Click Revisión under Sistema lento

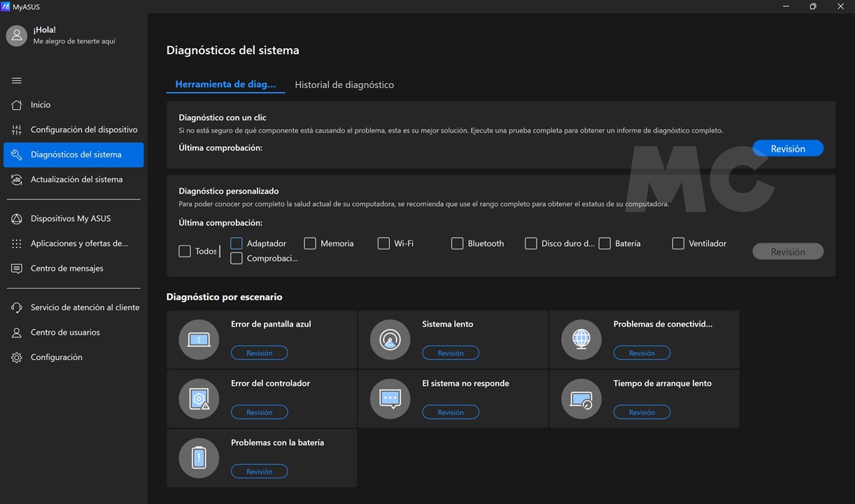pos(451,353)
